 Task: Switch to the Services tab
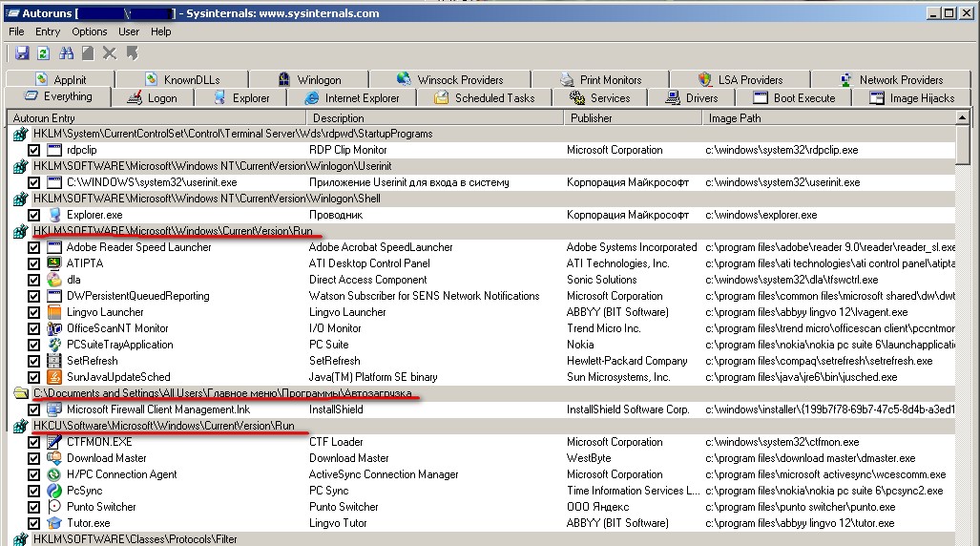[x=600, y=97]
